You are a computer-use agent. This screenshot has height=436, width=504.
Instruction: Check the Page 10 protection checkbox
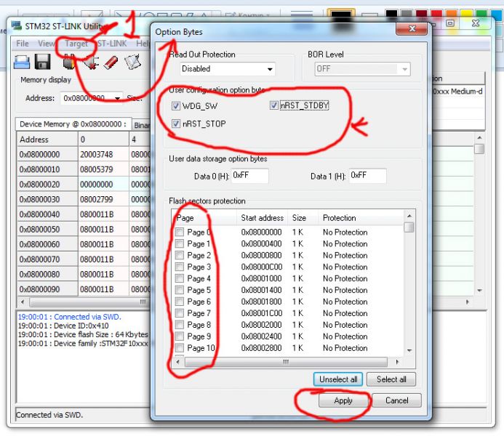coord(180,347)
